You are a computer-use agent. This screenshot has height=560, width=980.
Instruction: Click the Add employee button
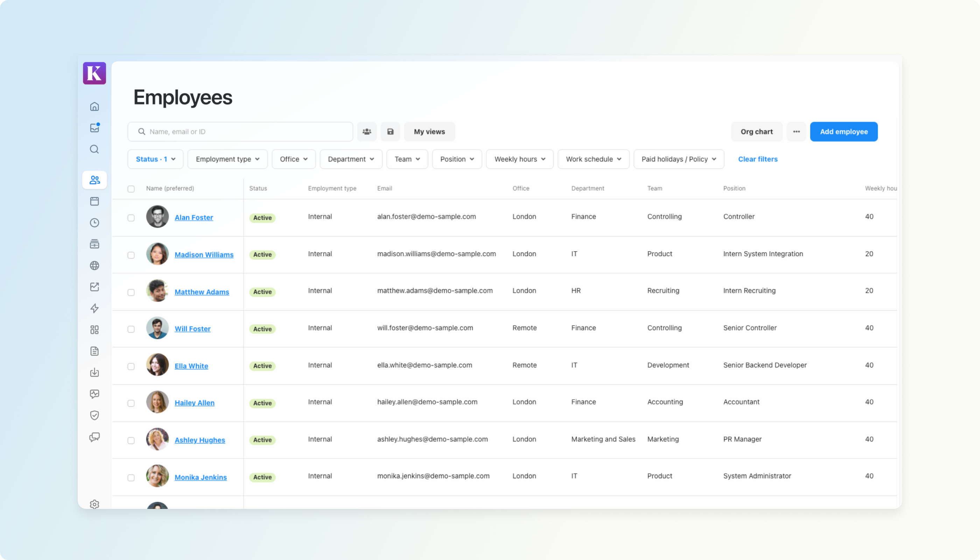[x=843, y=132]
